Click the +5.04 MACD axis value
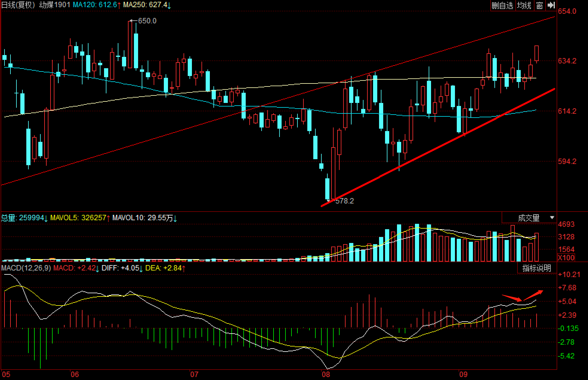This screenshot has width=588, height=380. point(567,302)
